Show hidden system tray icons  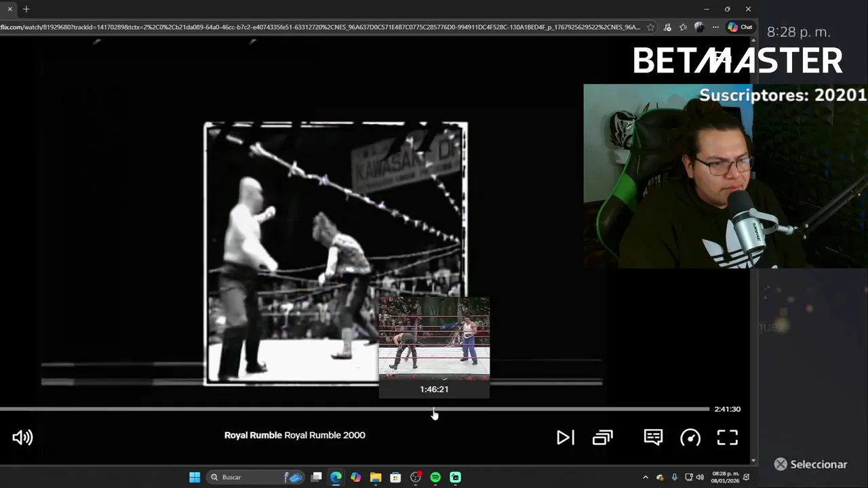click(646, 477)
